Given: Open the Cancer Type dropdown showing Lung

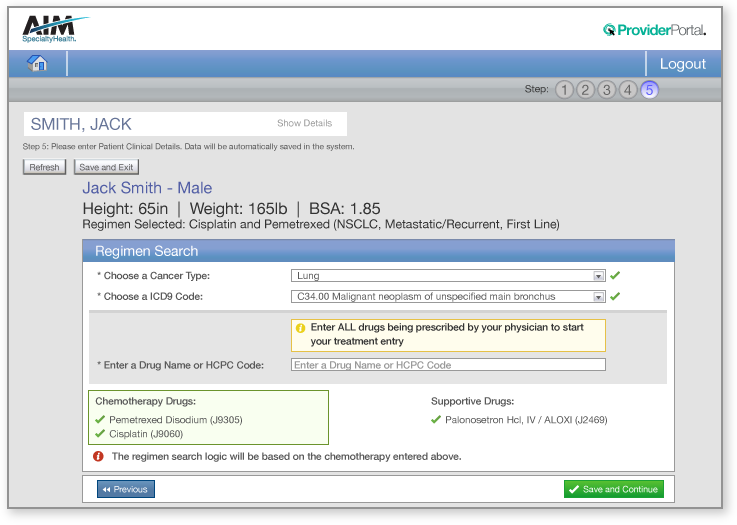Looking at the screenshot, I should 448,275.
